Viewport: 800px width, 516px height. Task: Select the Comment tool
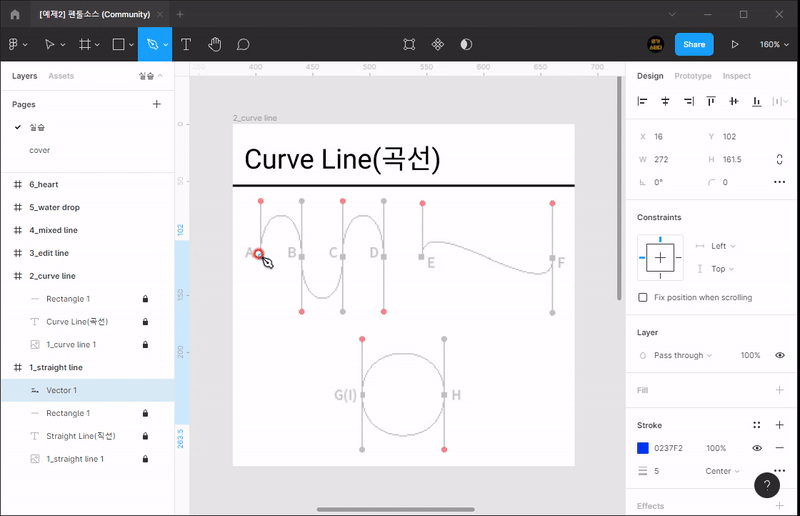(x=243, y=44)
